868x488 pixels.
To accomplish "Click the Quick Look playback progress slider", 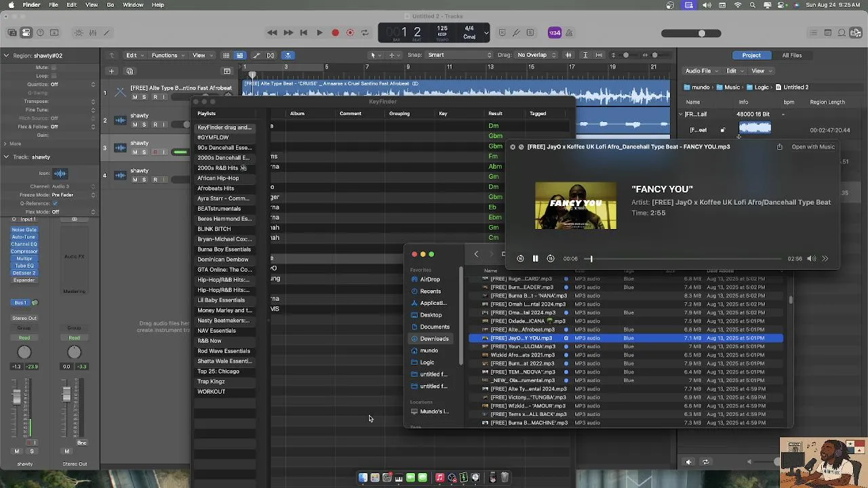I will [x=684, y=258].
